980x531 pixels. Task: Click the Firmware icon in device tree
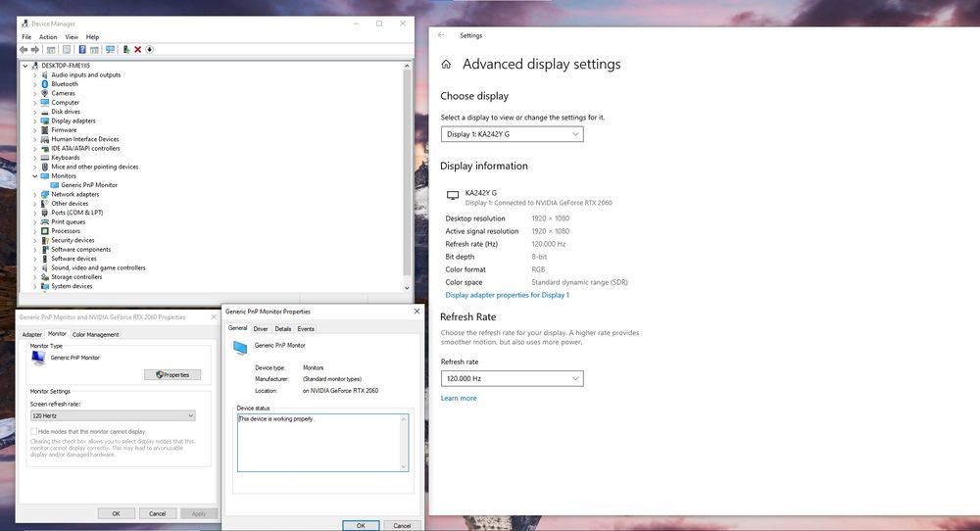pyautogui.click(x=45, y=130)
